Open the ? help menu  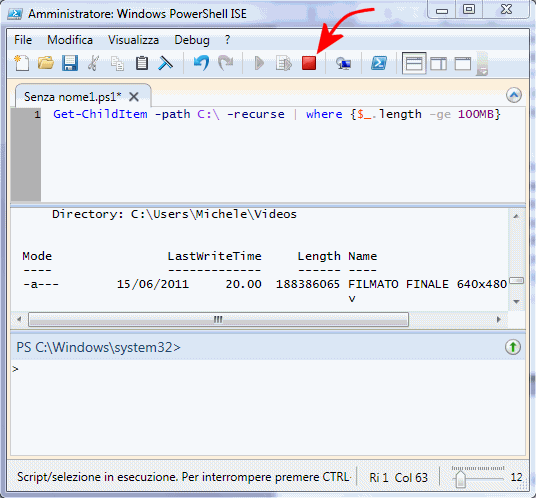click(x=228, y=40)
